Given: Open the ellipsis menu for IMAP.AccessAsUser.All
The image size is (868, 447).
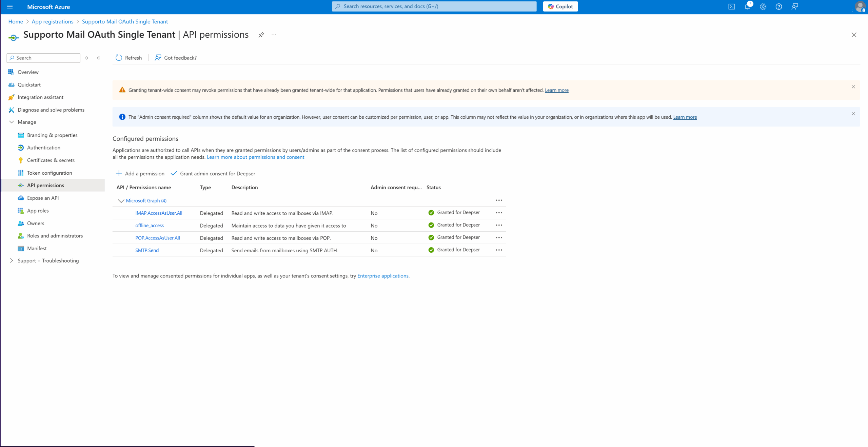Looking at the screenshot, I should [499, 213].
